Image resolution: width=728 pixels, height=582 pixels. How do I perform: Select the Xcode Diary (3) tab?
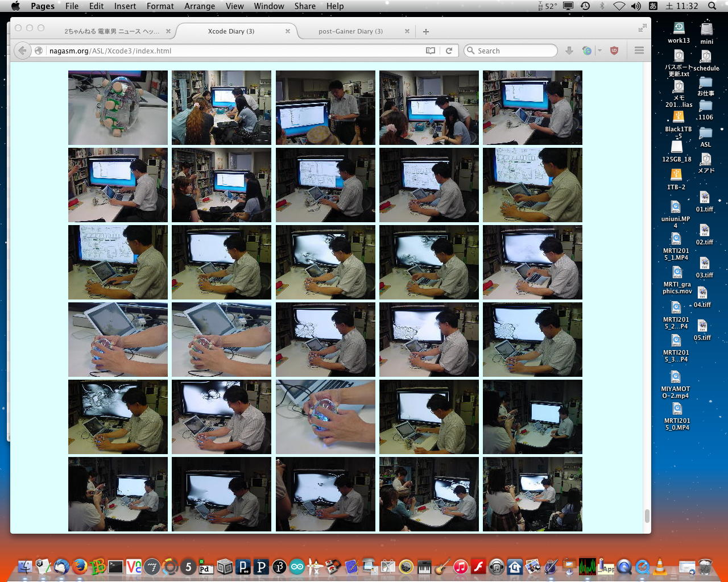point(231,31)
